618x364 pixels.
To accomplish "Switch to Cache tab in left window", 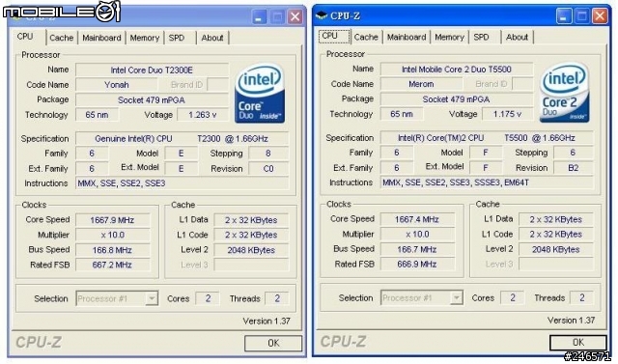I will tap(62, 38).
